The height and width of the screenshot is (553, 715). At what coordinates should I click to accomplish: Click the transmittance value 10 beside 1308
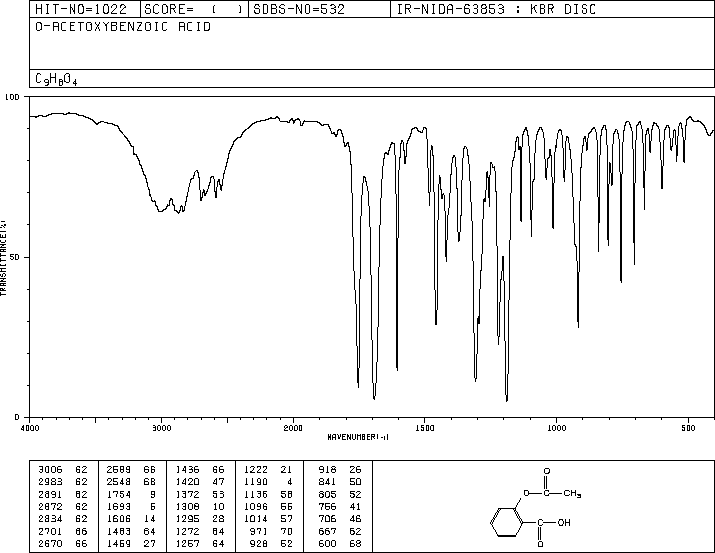coord(218,506)
